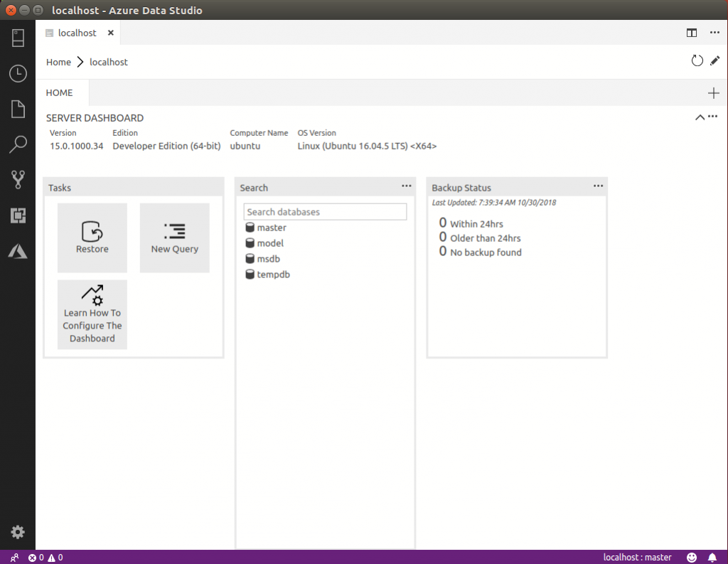This screenshot has width=728, height=564.
Task: Add new dashboard tab with plus
Action: tap(714, 93)
